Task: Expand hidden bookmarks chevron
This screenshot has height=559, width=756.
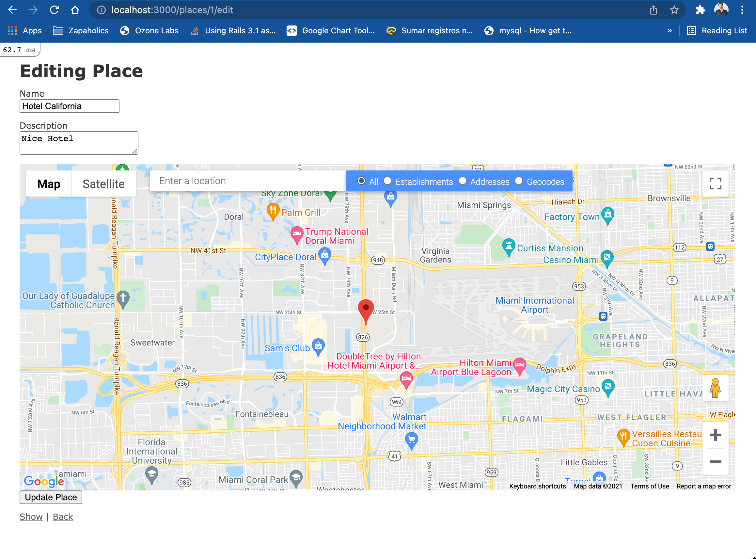Action: (669, 30)
